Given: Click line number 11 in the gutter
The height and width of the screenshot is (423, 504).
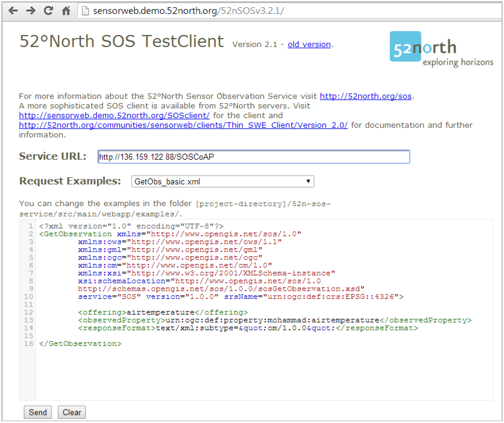Looking at the screenshot, I should pos(29,304).
